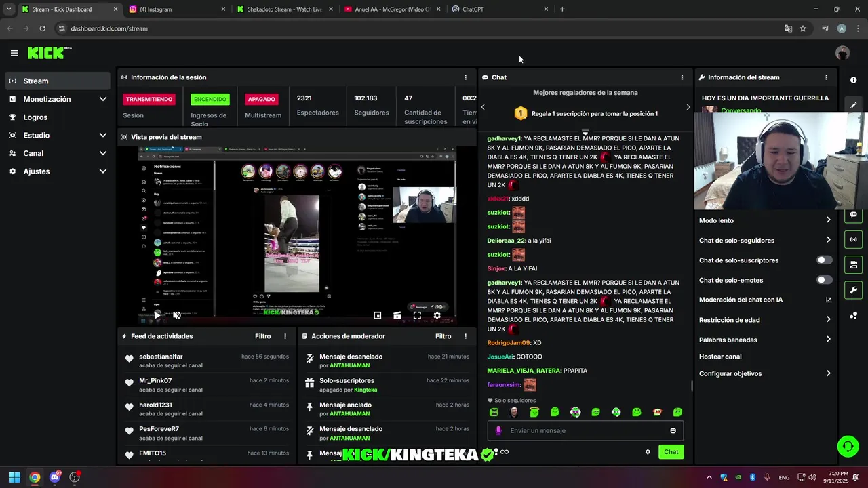Click the camera icon in right sidebar
The image size is (868, 488).
pos(853,264)
